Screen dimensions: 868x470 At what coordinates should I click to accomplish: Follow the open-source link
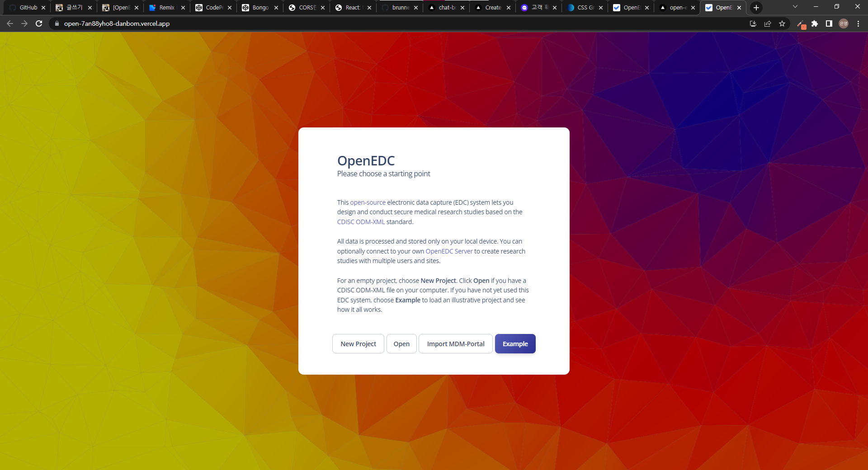368,202
